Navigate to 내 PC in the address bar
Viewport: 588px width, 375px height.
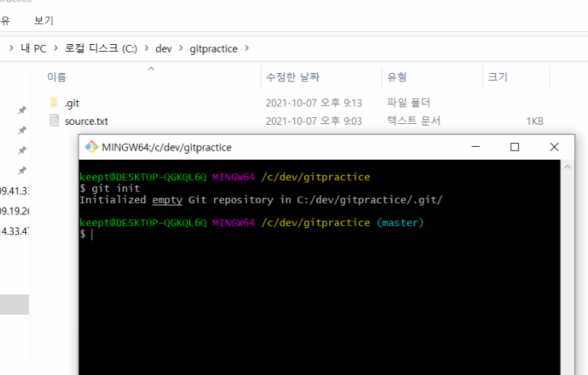tap(34, 49)
